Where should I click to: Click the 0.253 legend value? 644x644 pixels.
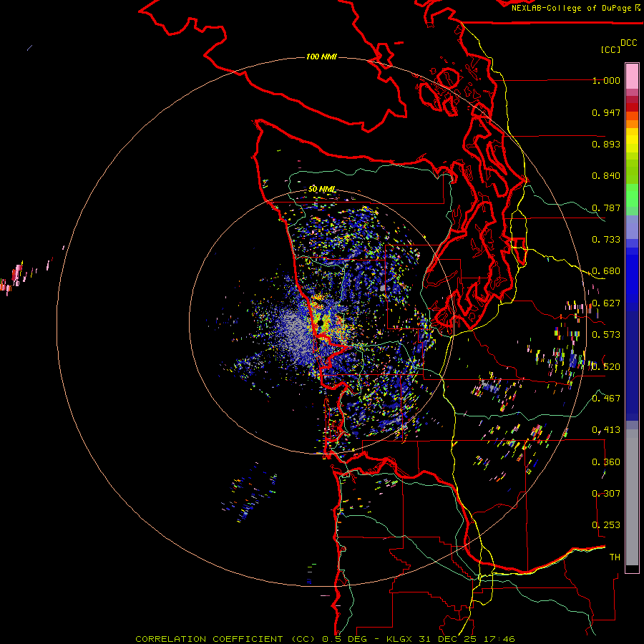(606, 525)
